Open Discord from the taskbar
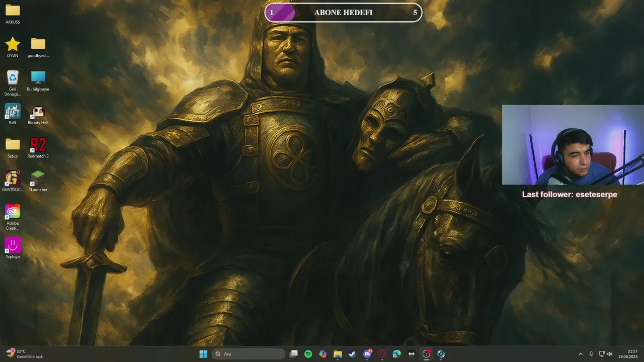The width and height of the screenshot is (644, 362). click(367, 354)
